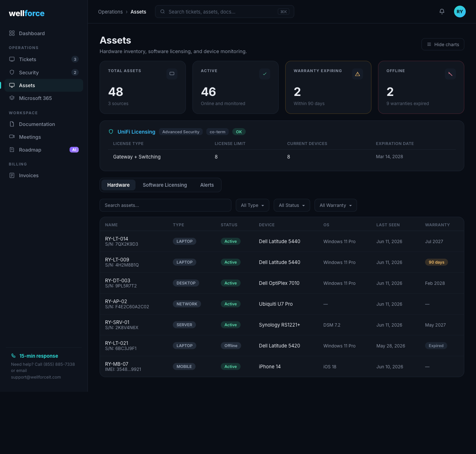Click the 15-min response phone icon
The height and width of the screenshot is (454, 476).
point(14,356)
